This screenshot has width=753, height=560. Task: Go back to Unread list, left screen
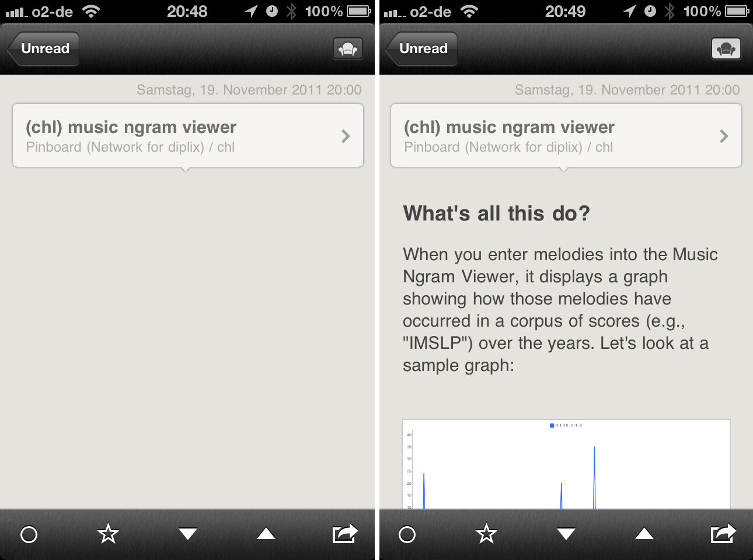click(44, 49)
